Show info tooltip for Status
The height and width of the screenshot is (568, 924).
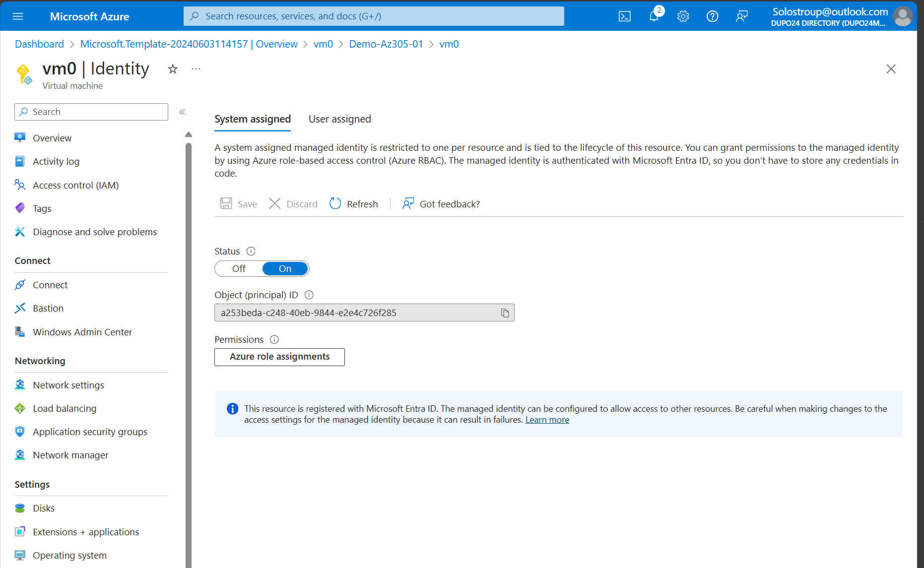pyautogui.click(x=251, y=252)
